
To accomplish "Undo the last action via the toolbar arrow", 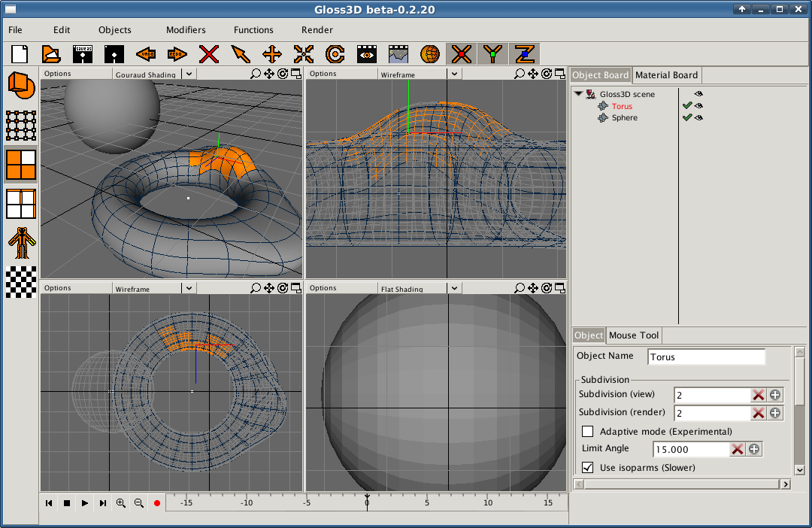I will [146, 54].
